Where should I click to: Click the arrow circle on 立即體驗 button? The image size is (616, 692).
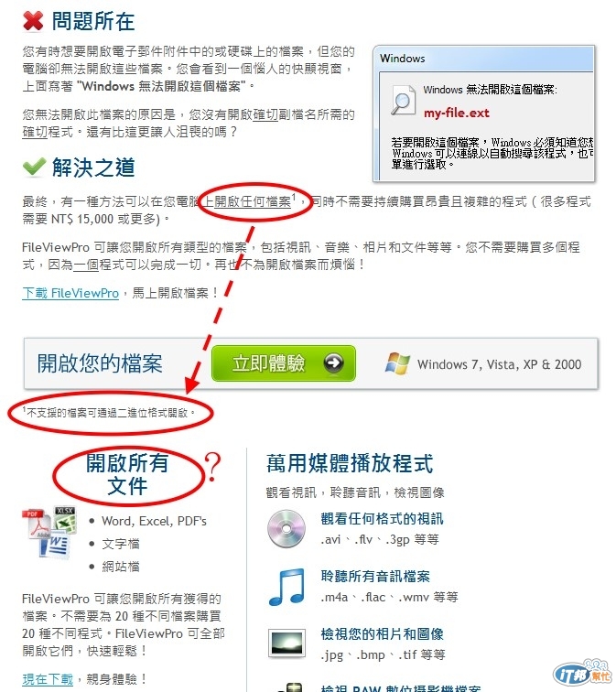333,362
